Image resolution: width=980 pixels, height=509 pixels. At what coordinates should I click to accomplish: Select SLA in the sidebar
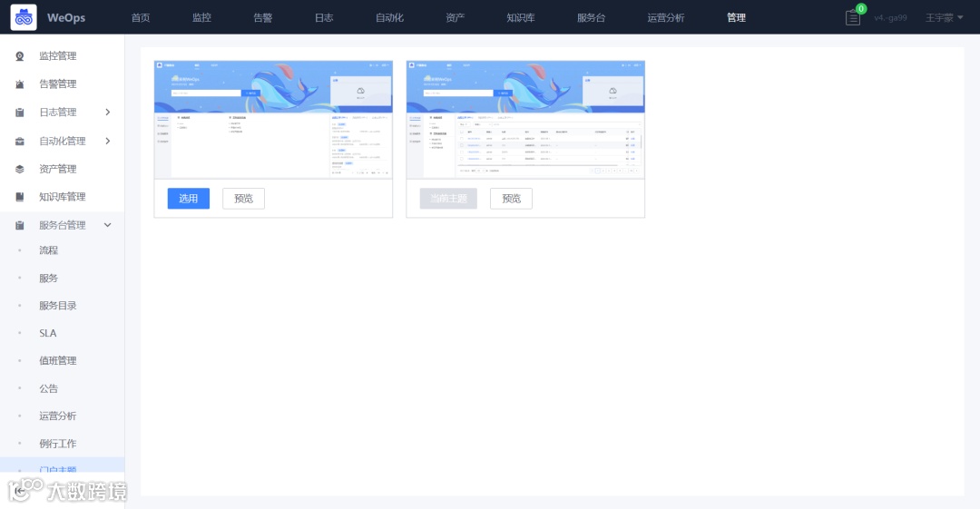pyautogui.click(x=47, y=333)
